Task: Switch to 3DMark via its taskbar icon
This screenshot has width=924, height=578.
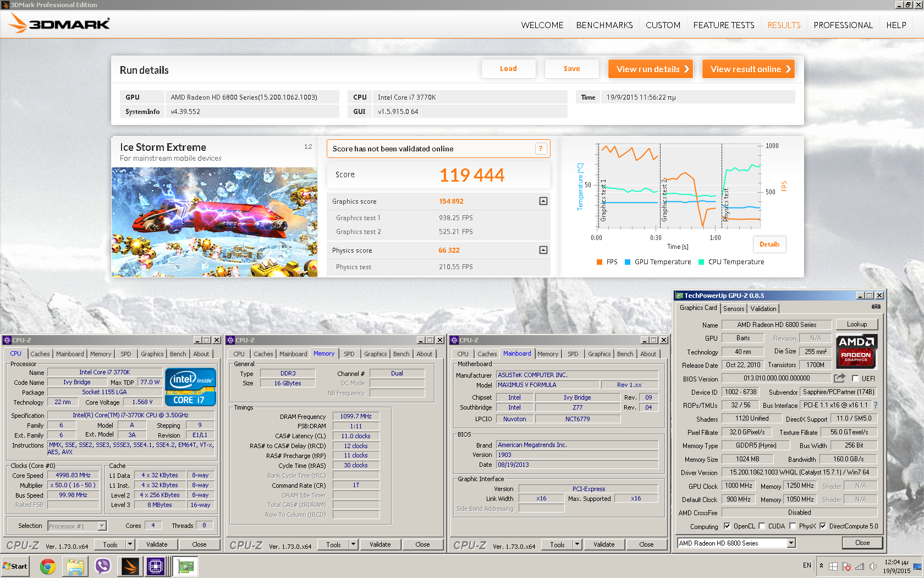Action: [130, 566]
